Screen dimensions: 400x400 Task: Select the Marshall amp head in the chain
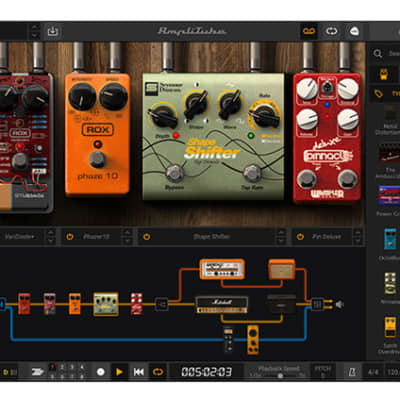pos(222,305)
